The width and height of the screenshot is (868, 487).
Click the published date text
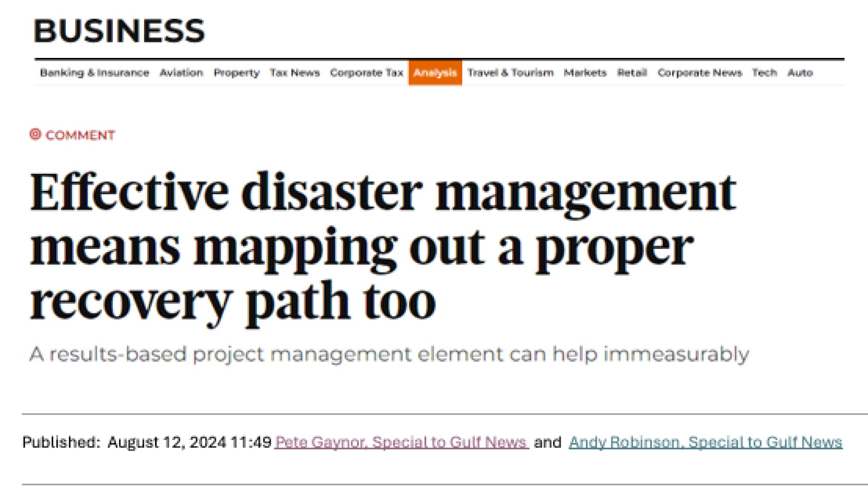tap(145, 441)
